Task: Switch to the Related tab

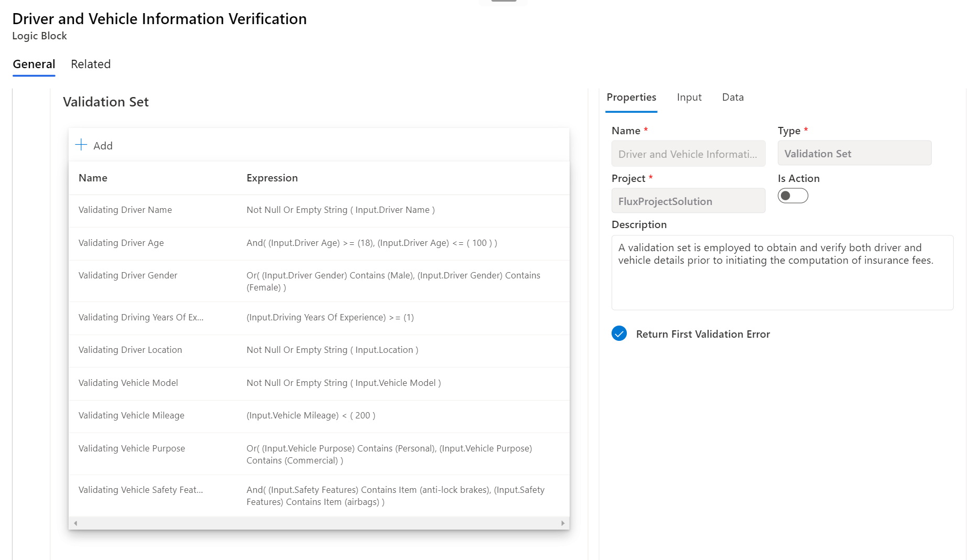Action: click(90, 64)
